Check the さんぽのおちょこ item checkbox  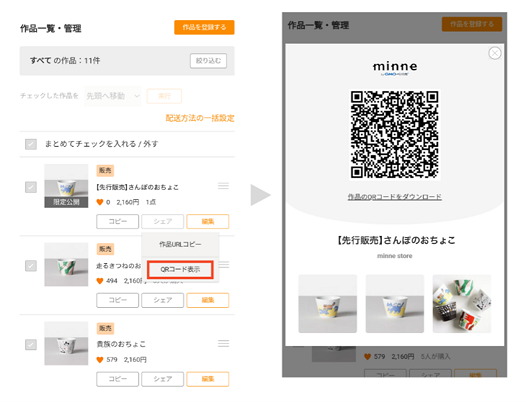[x=31, y=187]
